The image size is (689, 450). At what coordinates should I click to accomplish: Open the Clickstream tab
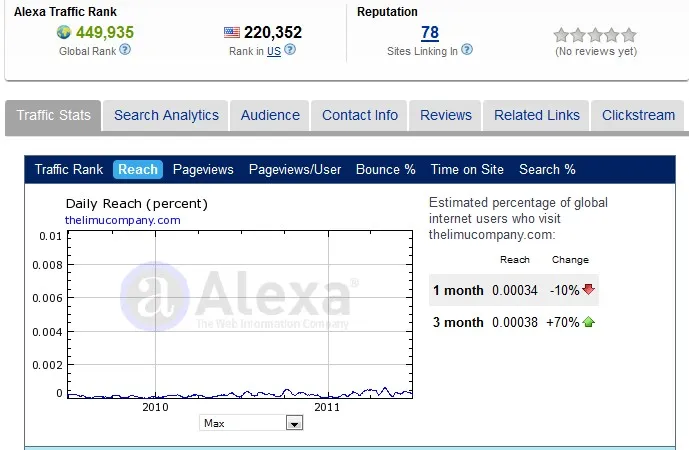point(638,115)
